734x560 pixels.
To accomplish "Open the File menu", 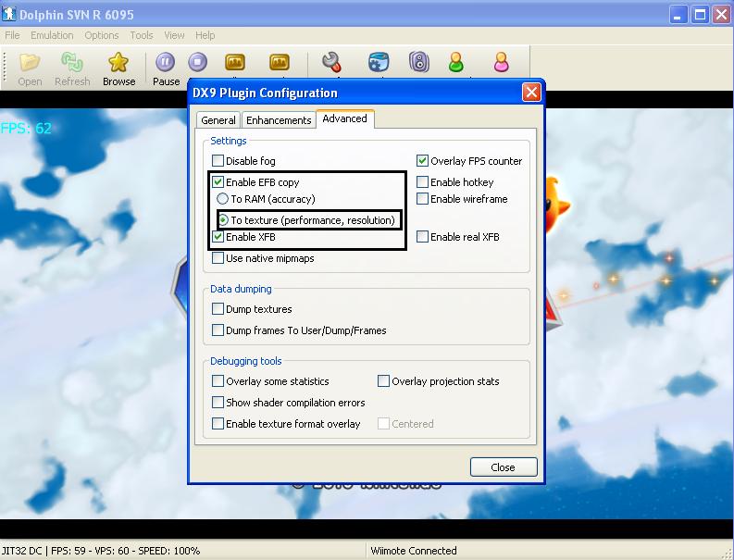I will [x=12, y=35].
